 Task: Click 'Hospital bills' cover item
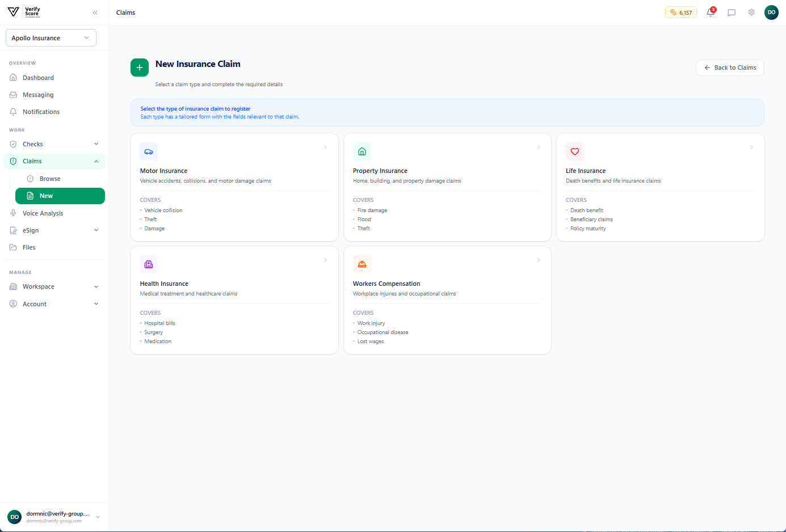click(159, 323)
